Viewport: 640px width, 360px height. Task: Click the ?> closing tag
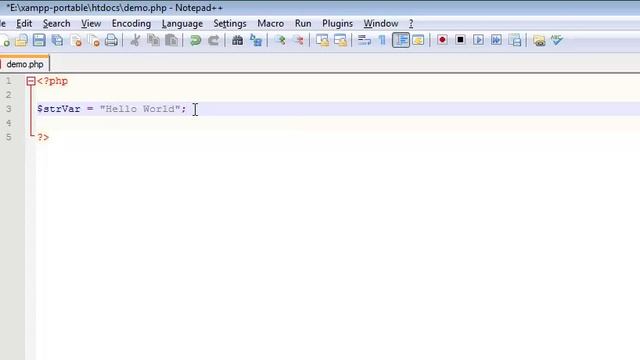click(43, 138)
